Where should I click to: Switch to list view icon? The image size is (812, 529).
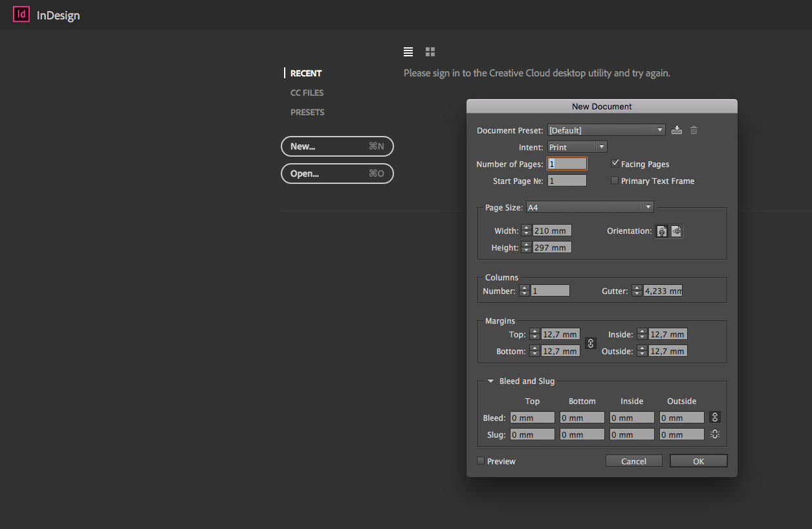coord(408,52)
